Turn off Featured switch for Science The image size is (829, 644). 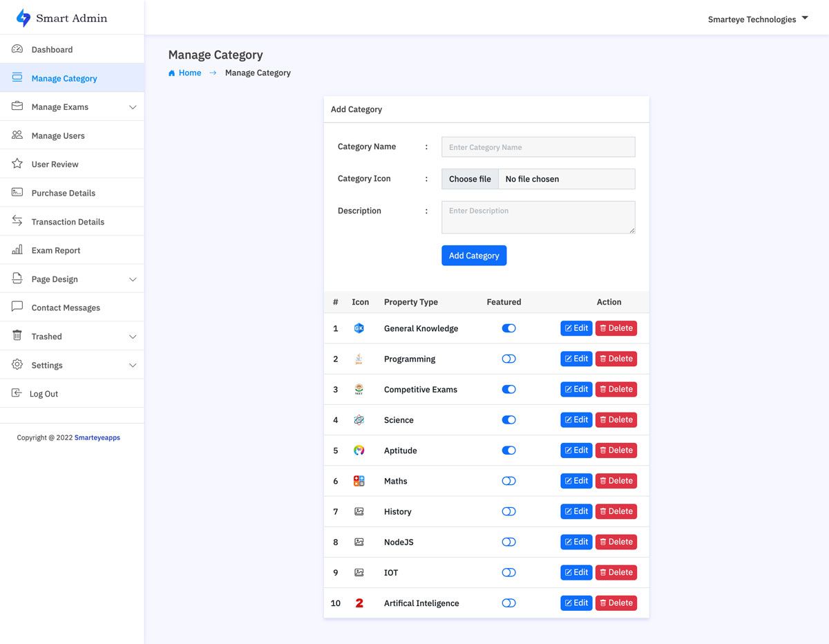pos(508,419)
